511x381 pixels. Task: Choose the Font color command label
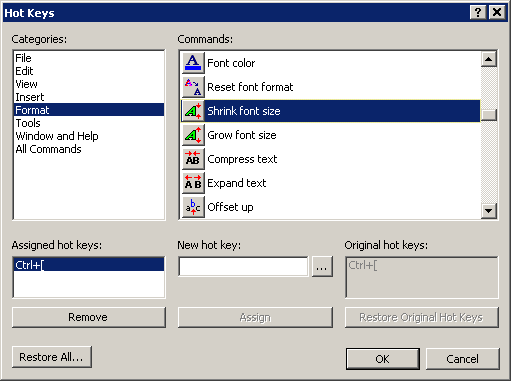point(231,63)
